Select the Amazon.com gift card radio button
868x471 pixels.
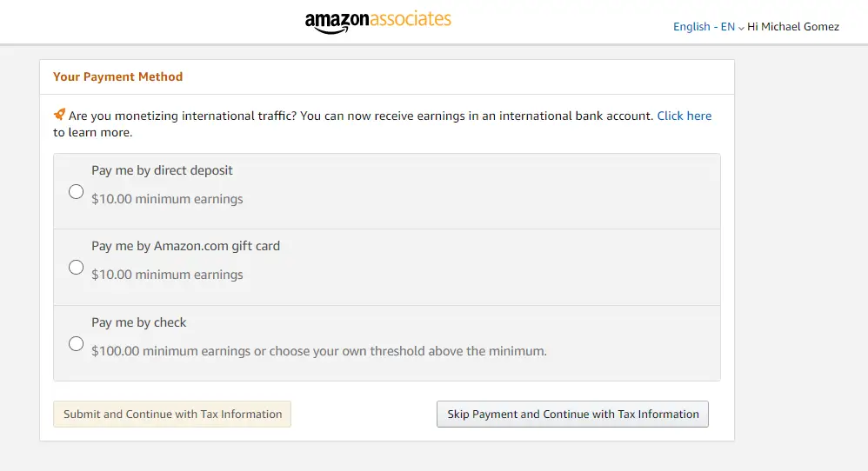point(76,268)
